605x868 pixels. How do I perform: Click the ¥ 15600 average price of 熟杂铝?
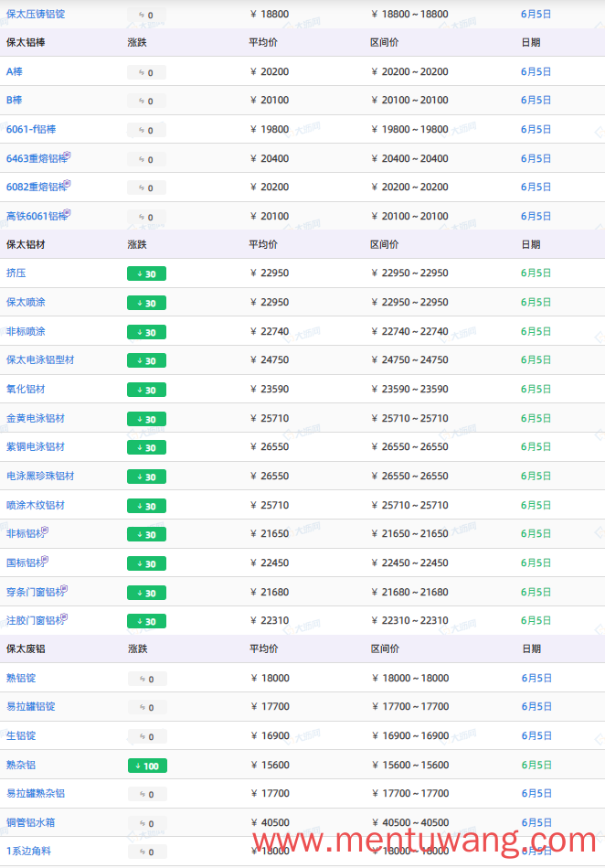[x=270, y=765]
